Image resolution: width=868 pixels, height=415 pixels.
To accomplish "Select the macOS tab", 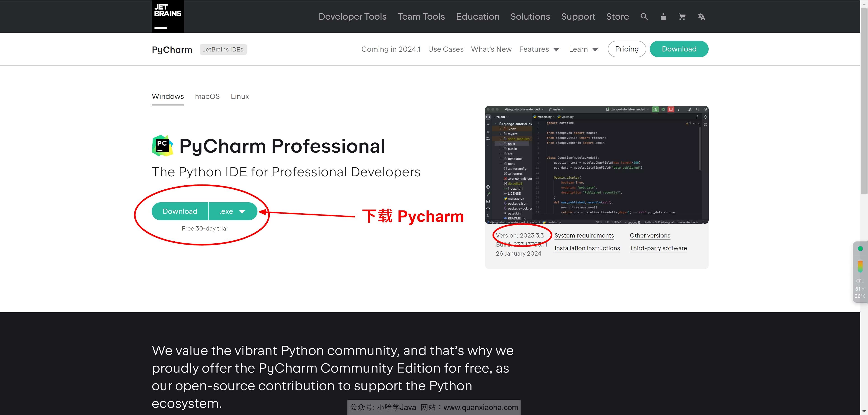I will pos(207,97).
